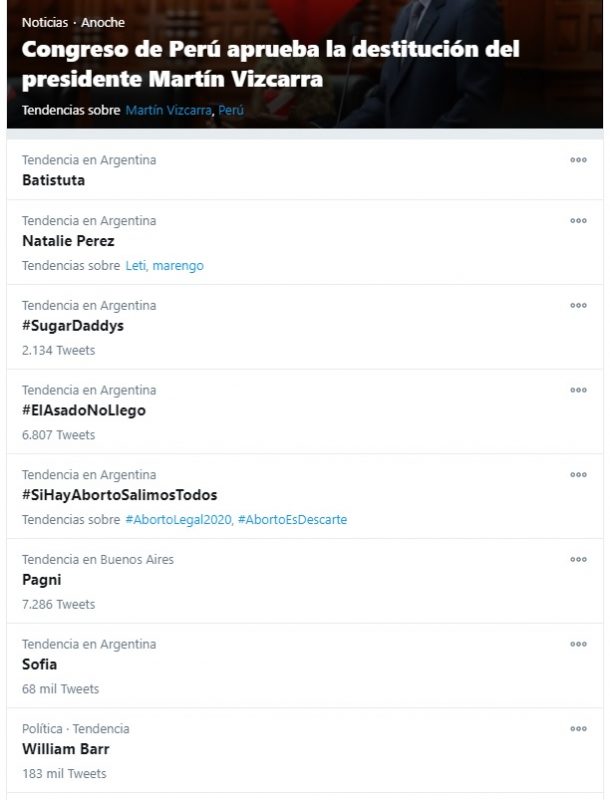Click three-dot menu beside Sofia trend
Image resolution: width=610 pixels, height=800 pixels.
(578, 644)
